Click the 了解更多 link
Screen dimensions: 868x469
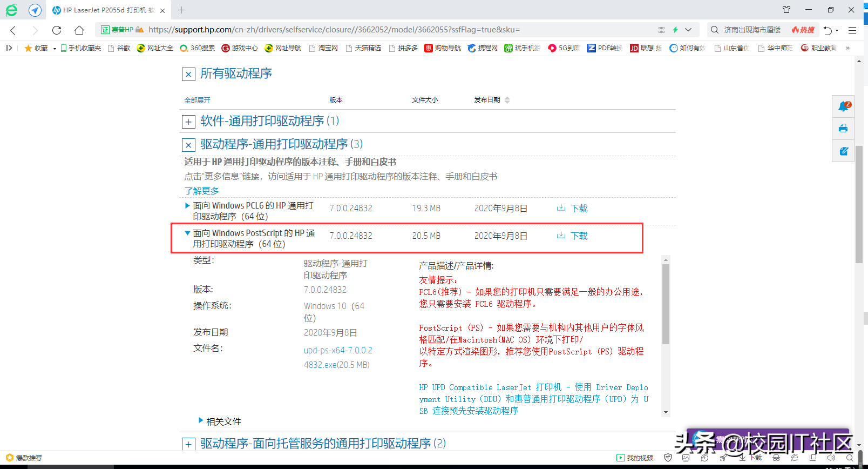click(202, 191)
